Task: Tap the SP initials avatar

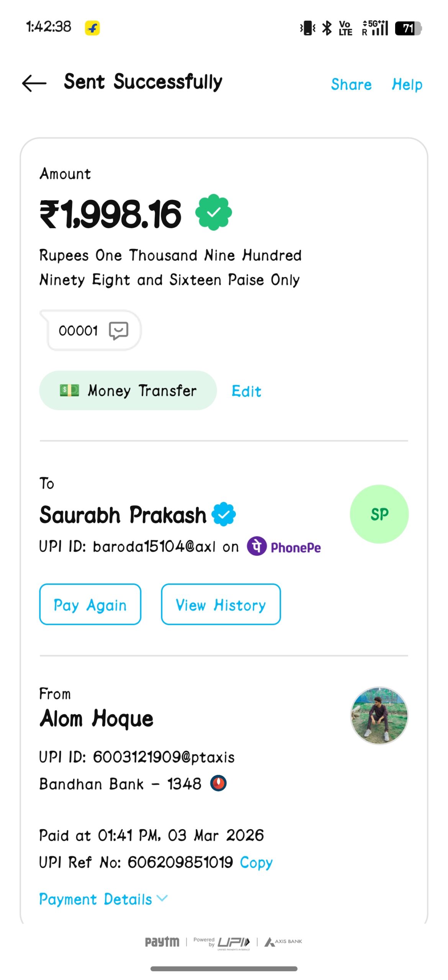Action: click(x=379, y=514)
